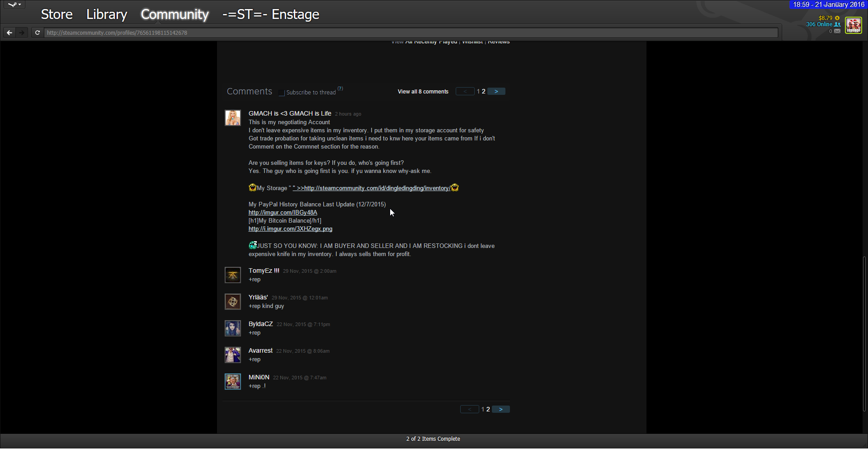Click the URL address bar
868x462 pixels.
407,33
